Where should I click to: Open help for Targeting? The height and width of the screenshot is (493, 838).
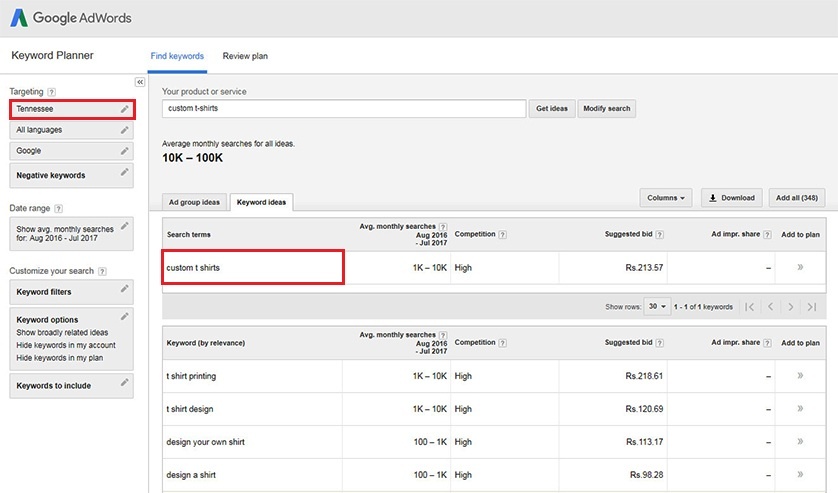(51, 92)
